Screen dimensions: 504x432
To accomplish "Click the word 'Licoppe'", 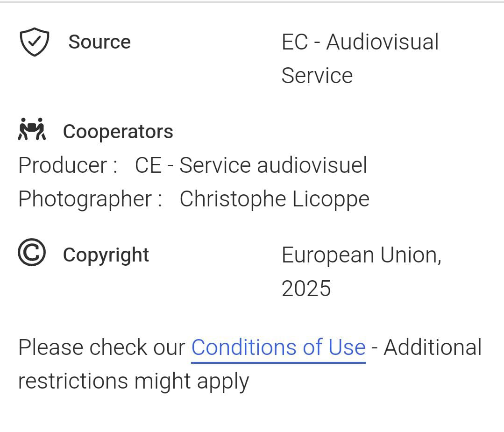I will click(331, 199).
